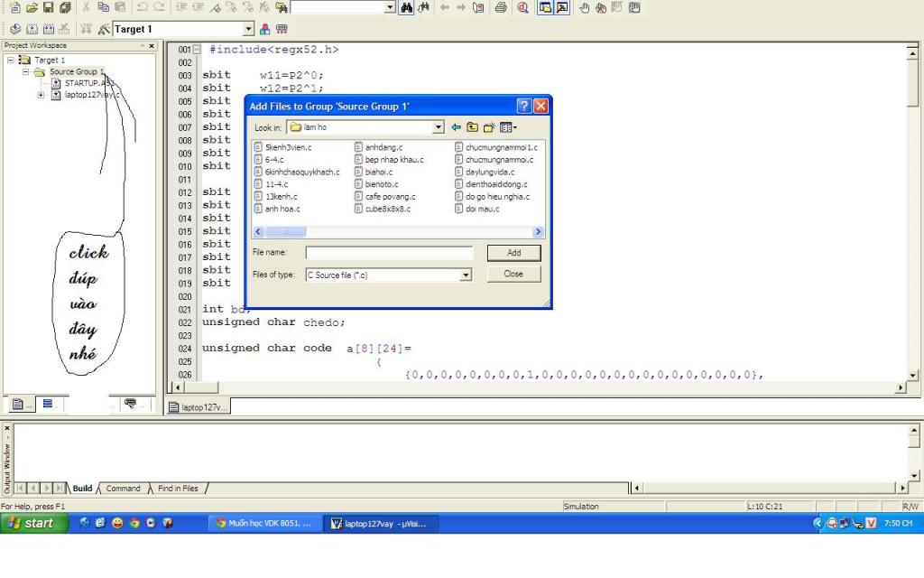Click the Translate current file icon
Screen dimensions: 924x578
(x=14, y=29)
